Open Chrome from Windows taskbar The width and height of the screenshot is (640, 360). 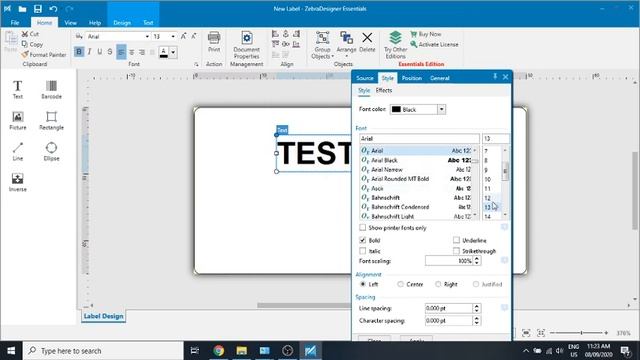[218, 351]
